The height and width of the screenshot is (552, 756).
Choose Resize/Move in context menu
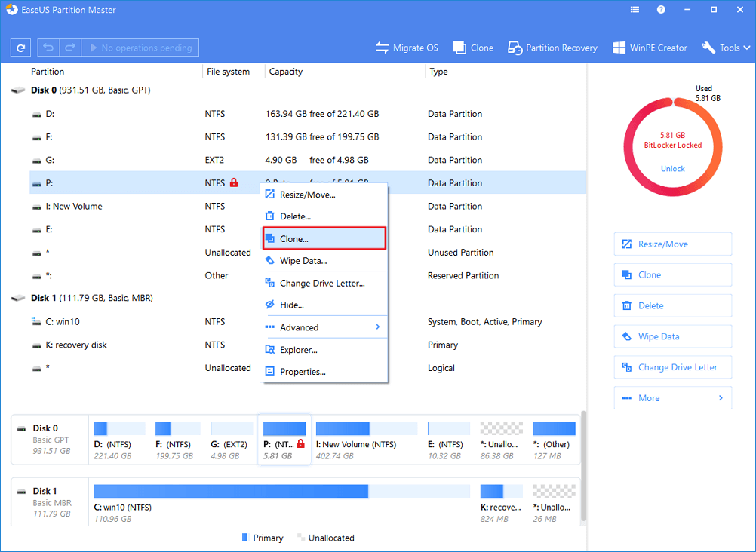[324, 195]
